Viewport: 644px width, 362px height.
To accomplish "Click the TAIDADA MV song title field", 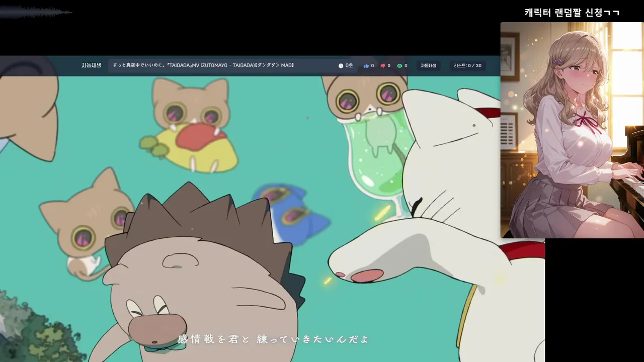I will 232,65.
